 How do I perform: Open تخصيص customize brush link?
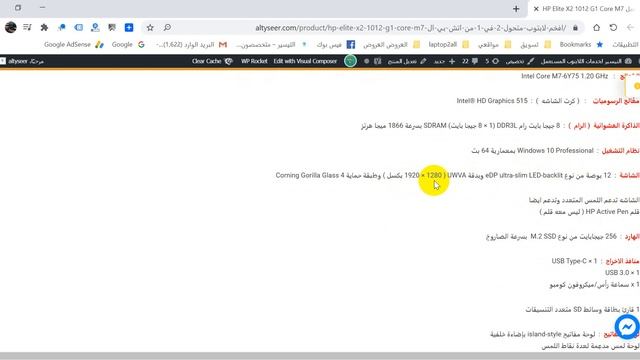520,61
